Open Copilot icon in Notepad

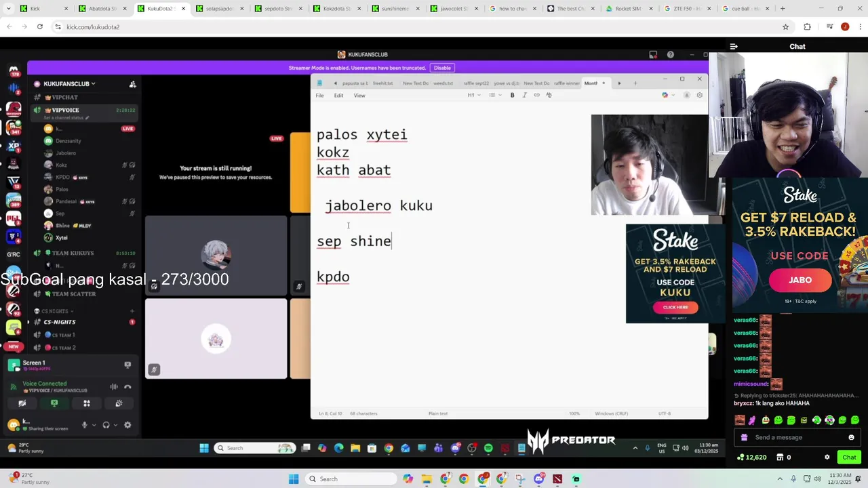pyautogui.click(x=665, y=95)
